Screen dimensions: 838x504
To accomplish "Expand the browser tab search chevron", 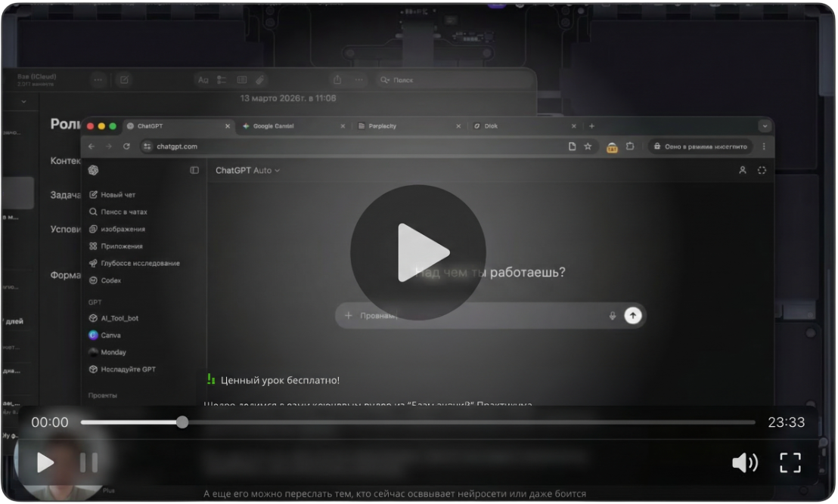I will tap(764, 126).
